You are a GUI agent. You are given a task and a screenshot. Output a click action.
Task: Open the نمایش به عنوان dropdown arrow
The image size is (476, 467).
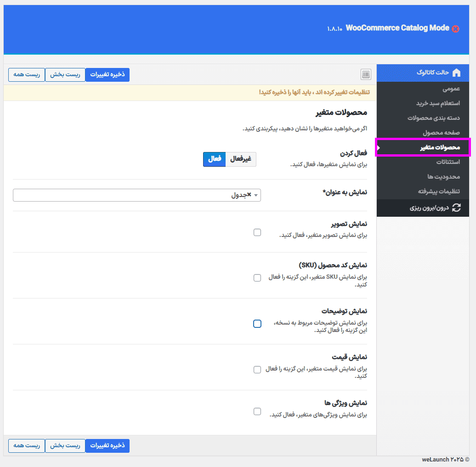pos(256,195)
